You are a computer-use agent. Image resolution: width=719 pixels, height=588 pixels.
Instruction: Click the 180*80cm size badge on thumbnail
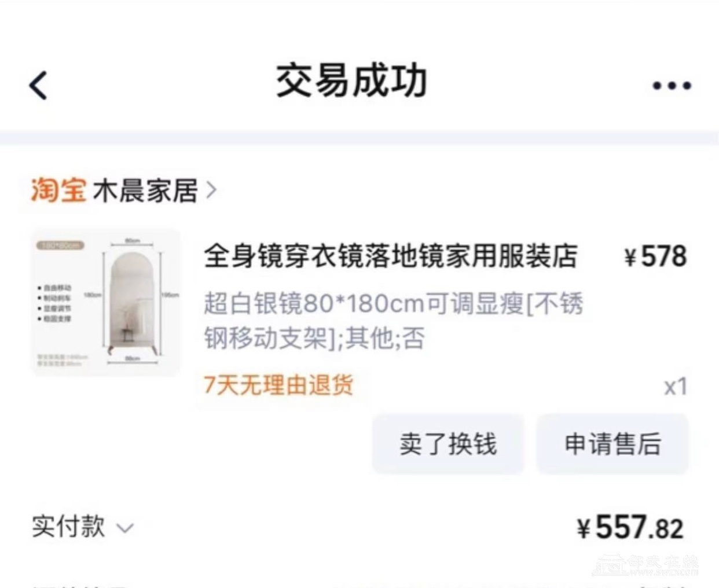[x=61, y=245]
